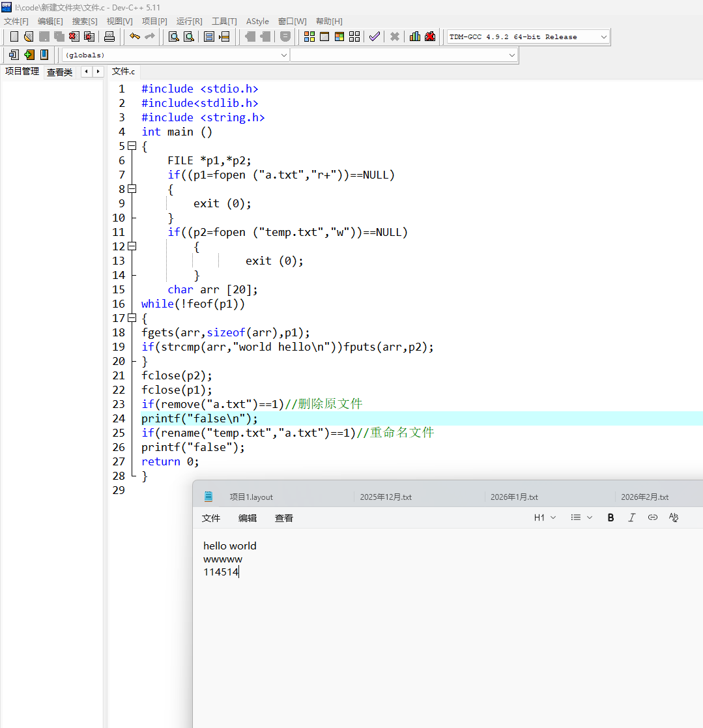The image size is (703, 728).
Task: Click the Save file toolbar icon
Action: pyautogui.click(x=44, y=36)
